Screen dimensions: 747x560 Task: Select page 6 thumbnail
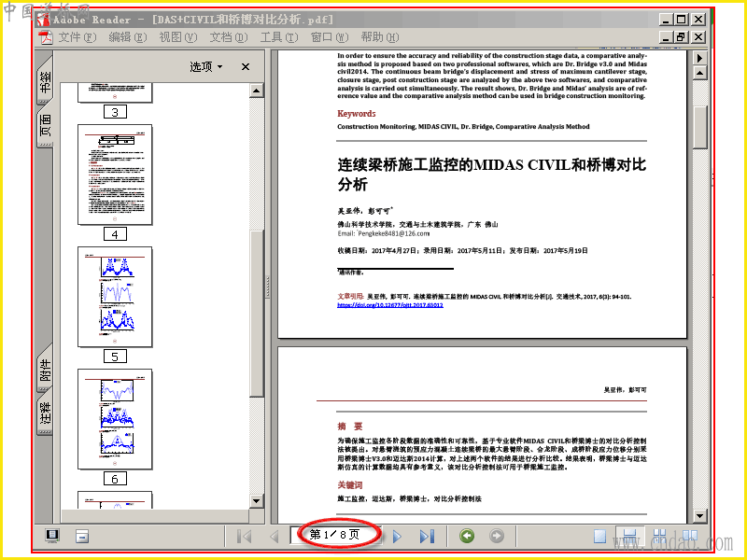[x=115, y=419]
